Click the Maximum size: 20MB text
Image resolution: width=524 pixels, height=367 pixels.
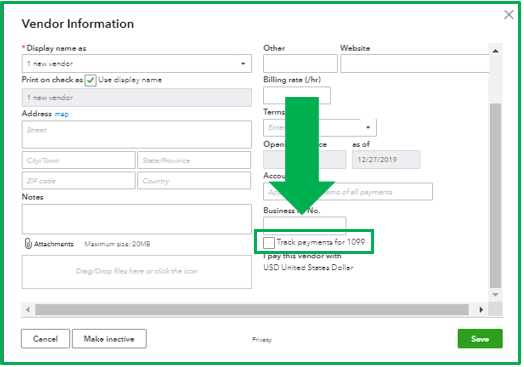pos(117,244)
